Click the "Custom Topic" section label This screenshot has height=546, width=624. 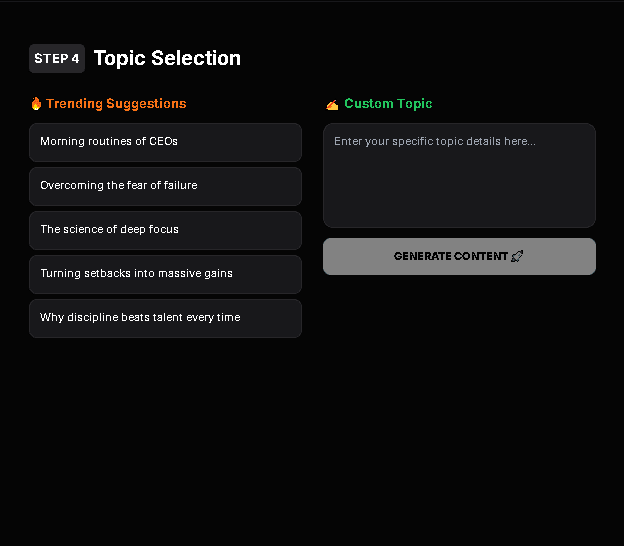(388, 104)
